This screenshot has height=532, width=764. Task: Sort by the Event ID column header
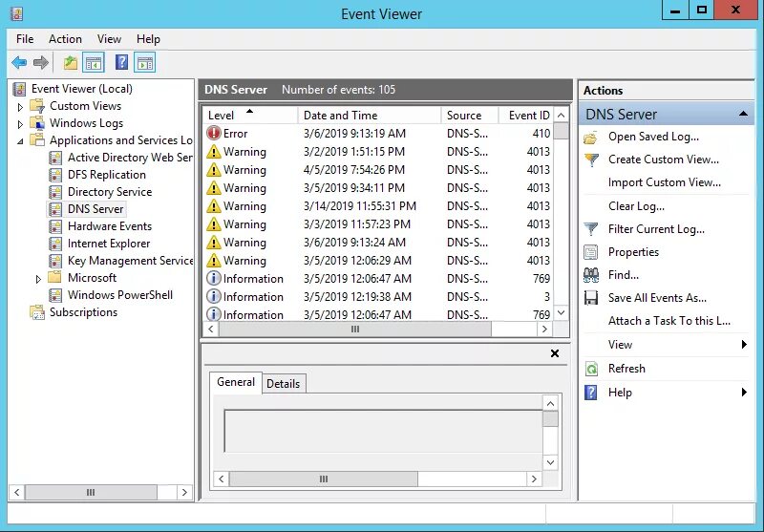(x=526, y=115)
